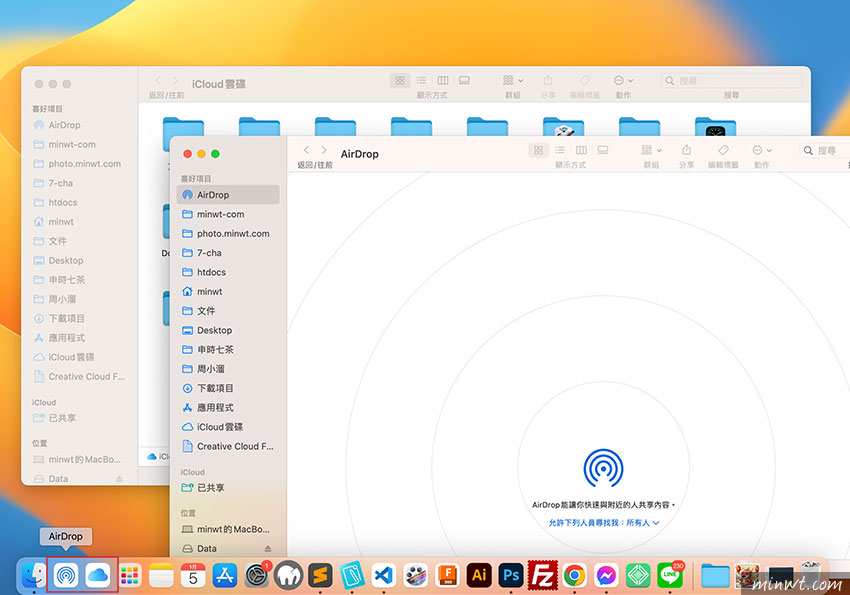Switch AirDrop window to column view
Screen dimensions: 850x595
[x=581, y=150]
